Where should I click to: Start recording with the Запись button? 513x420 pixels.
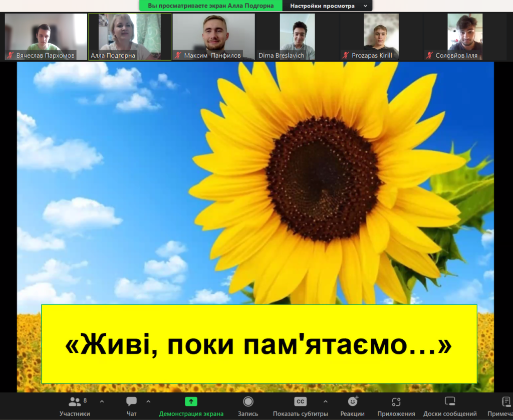[248, 406]
